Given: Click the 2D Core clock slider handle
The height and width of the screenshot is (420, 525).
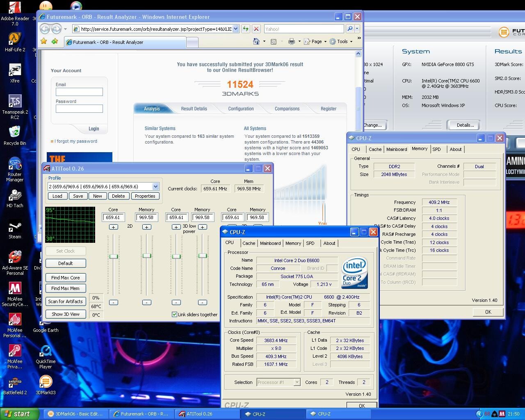Looking at the screenshot, I should [113, 256].
